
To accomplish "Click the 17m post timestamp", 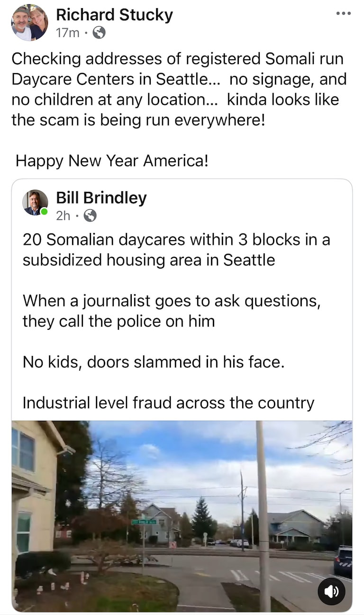I will [x=67, y=33].
